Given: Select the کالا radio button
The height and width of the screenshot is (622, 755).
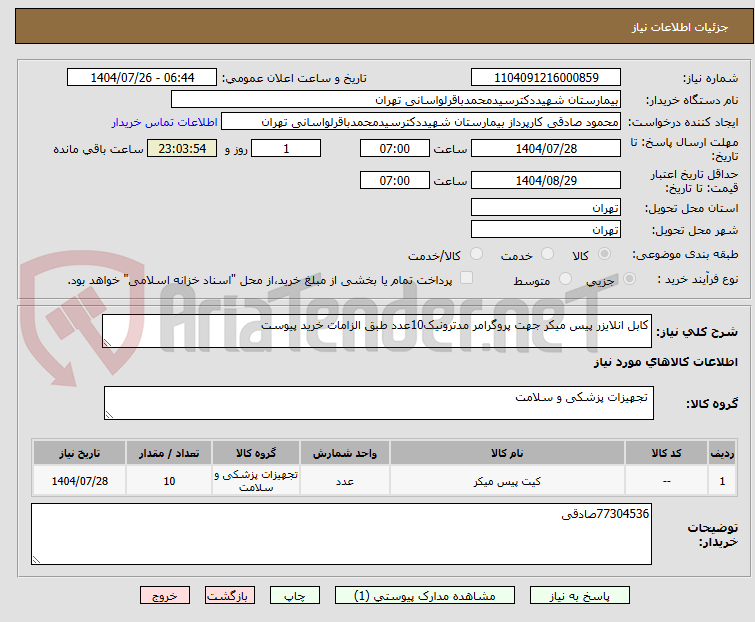Looking at the screenshot, I should 604,254.
